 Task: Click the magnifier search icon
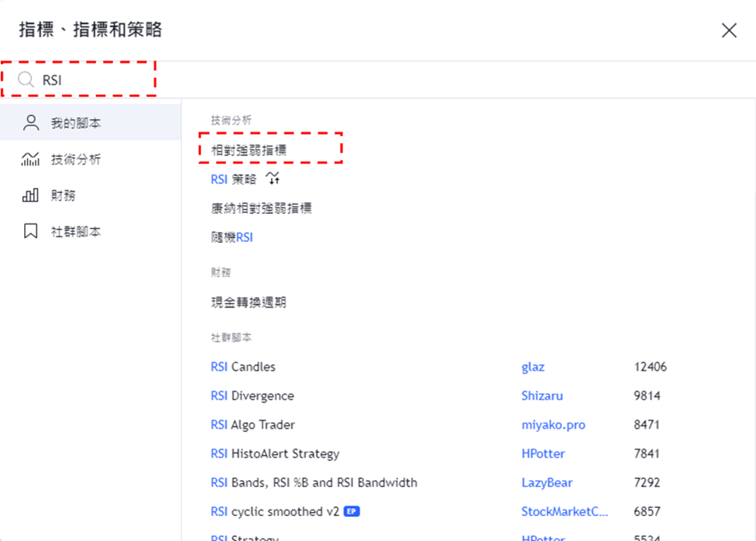(26, 80)
